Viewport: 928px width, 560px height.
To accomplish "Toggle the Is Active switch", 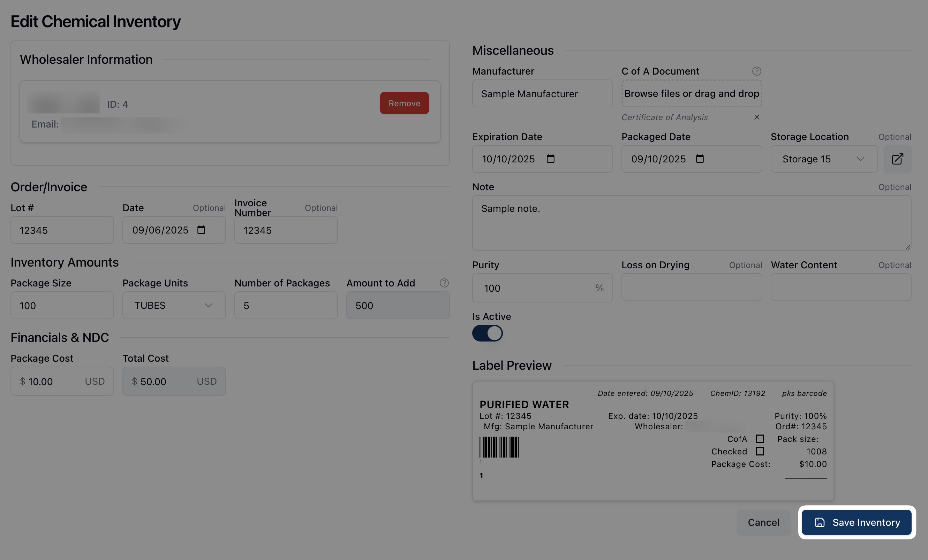I will (x=487, y=333).
